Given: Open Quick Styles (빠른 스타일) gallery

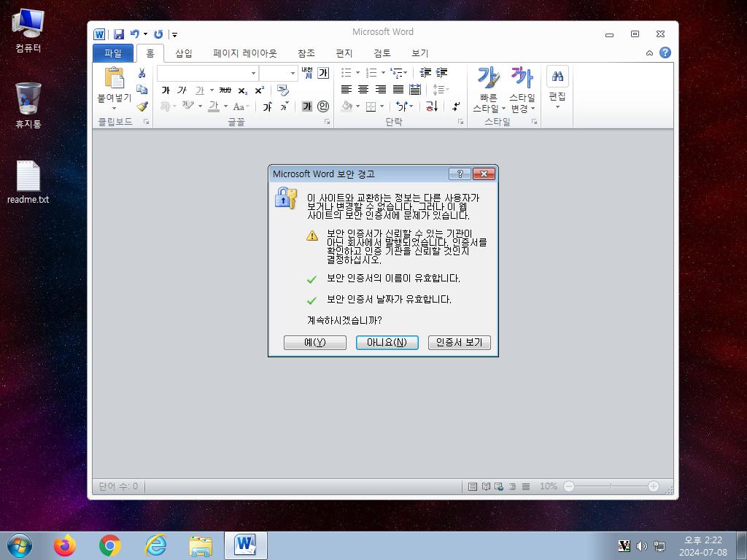Looking at the screenshot, I should [488, 90].
